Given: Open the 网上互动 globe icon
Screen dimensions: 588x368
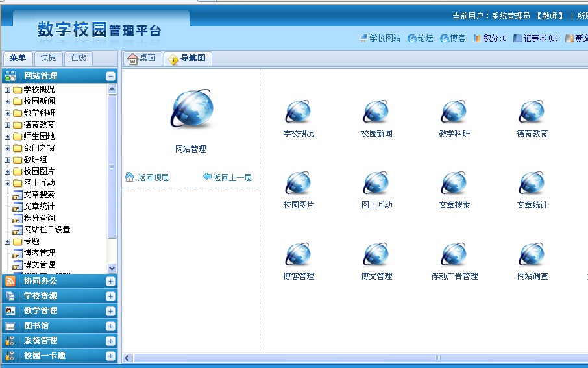Looking at the screenshot, I should (x=376, y=183).
